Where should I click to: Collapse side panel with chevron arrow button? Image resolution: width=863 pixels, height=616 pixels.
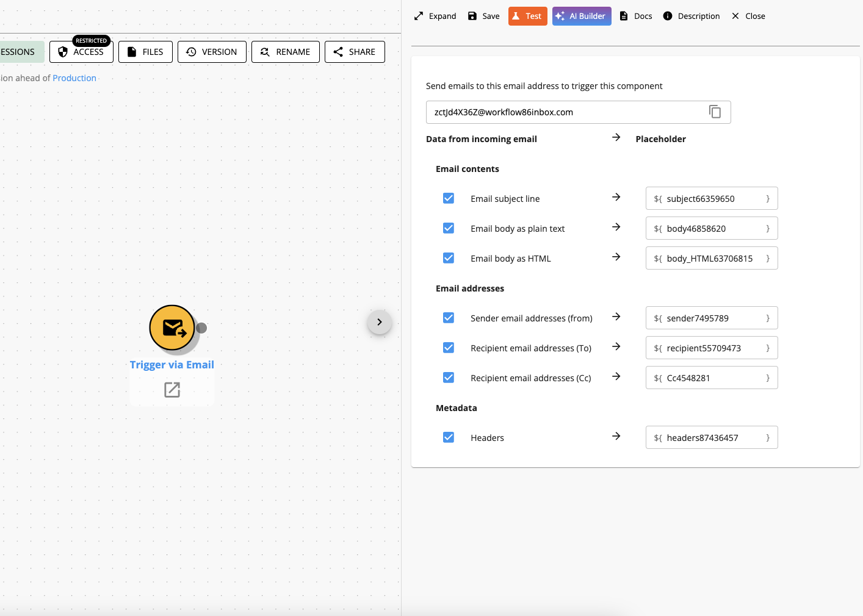coord(380,322)
